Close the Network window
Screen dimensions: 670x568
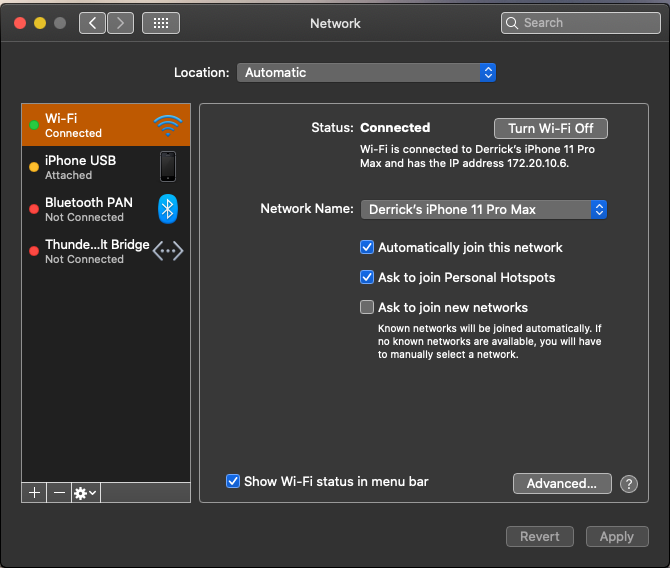click(x=20, y=23)
